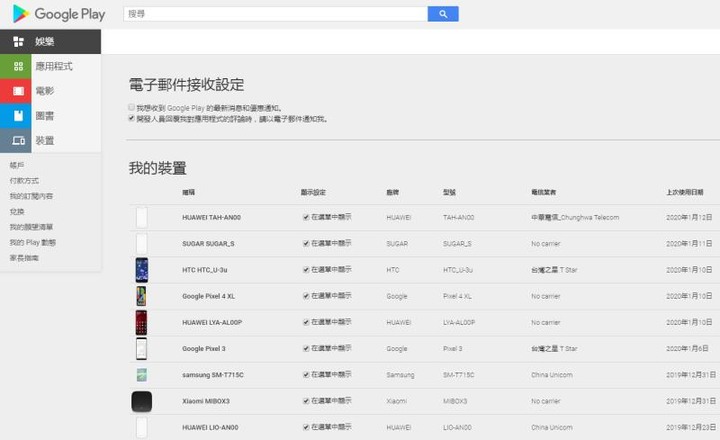Toggle menu visibility for SUGAR SUGAR_S
Screen dimensions: 720x440
pyautogui.click(x=306, y=243)
